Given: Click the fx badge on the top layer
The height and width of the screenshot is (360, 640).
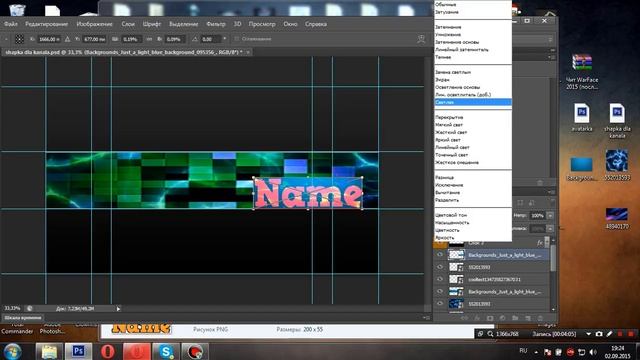Looking at the screenshot, I should (540, 243).
